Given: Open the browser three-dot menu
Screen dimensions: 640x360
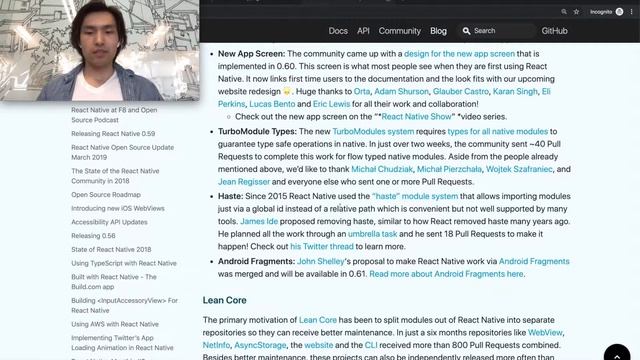Looking at the screenshot, I should click(631, 12).
